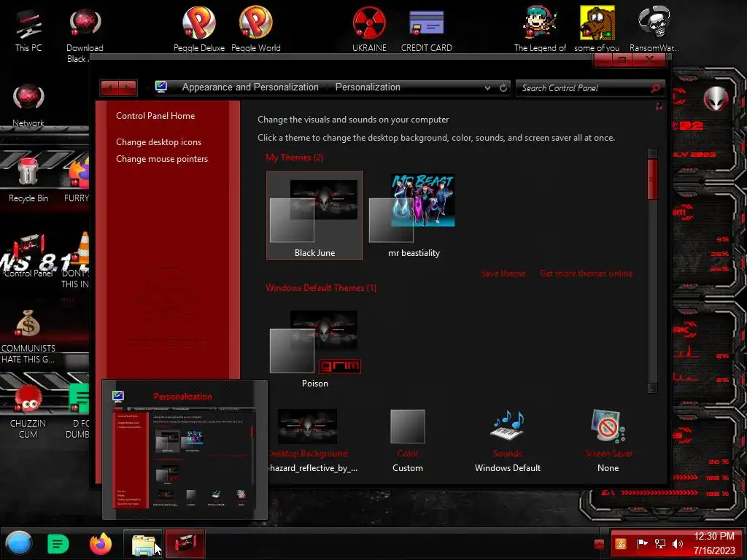Click Windows Default Themes (1) heading
Screen dimensions: 747x560
(321, 288)
